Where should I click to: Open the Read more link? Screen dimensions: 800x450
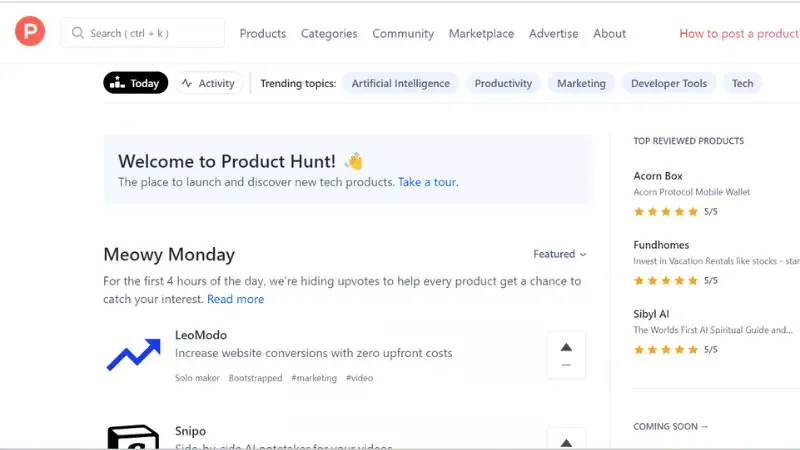click(x=235, y=299)
